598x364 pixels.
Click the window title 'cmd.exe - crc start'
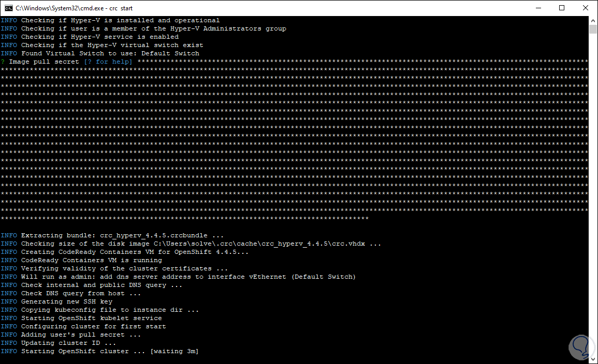[74, 8]
